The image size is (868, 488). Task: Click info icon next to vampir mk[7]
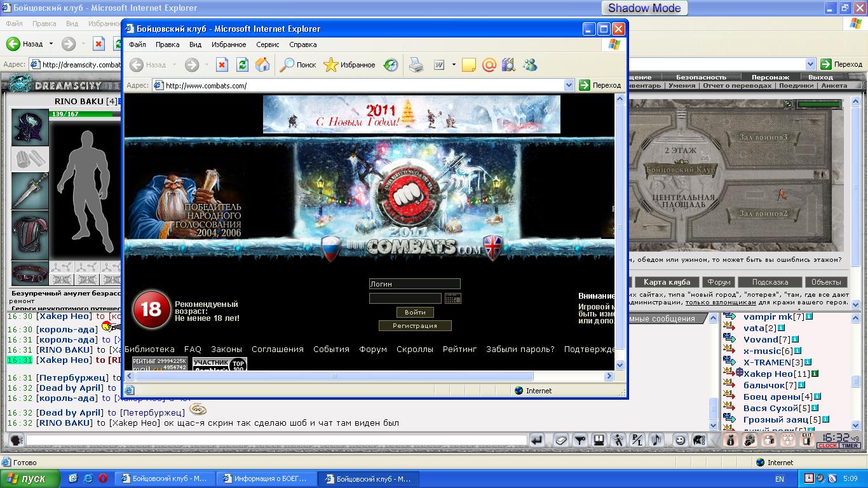pyautogui.click(x=810, y=316)
